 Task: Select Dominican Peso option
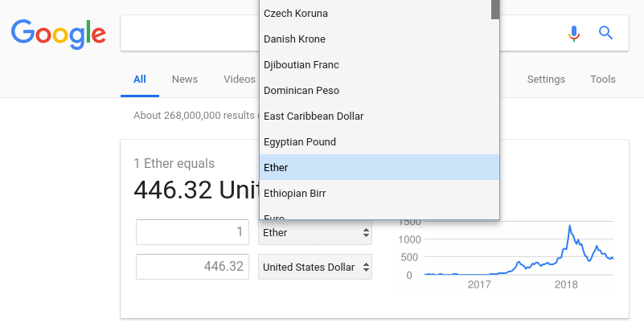(x=379, y=90)
